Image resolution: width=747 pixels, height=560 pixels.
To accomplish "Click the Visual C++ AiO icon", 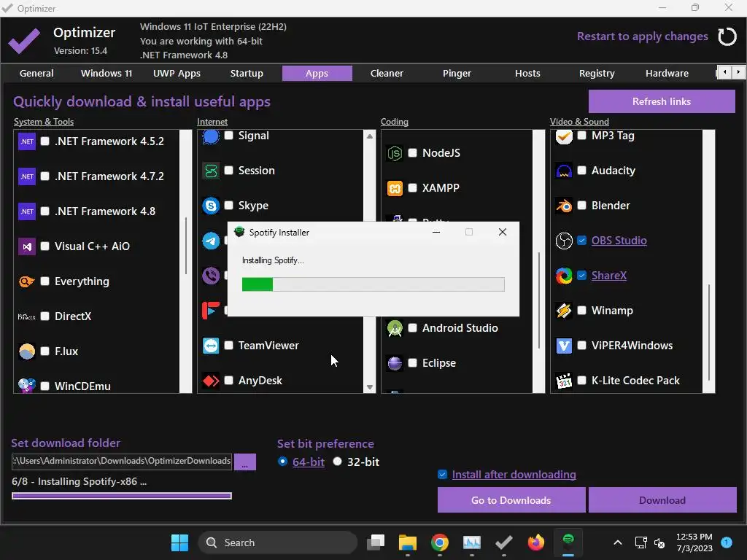I will 27,246.
